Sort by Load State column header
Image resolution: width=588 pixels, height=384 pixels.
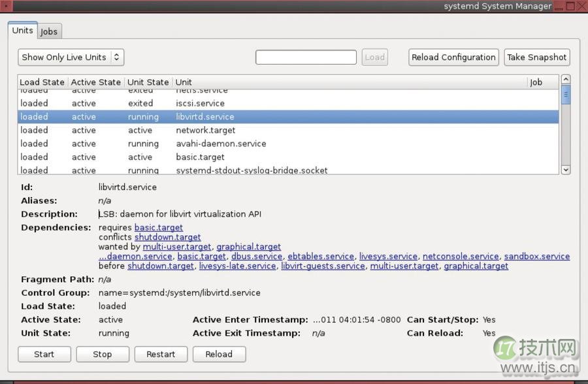[x=42, y=82]
